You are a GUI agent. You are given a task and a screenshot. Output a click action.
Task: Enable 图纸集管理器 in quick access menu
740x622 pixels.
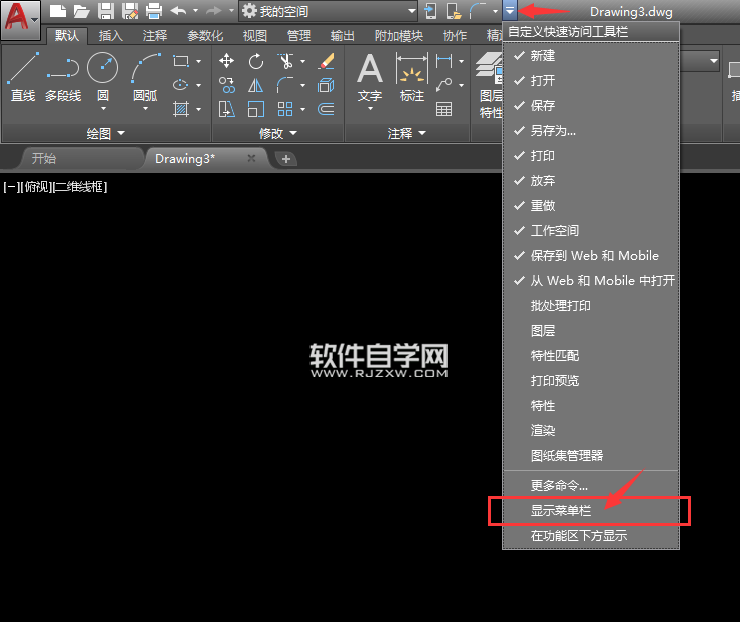[591, 456]
